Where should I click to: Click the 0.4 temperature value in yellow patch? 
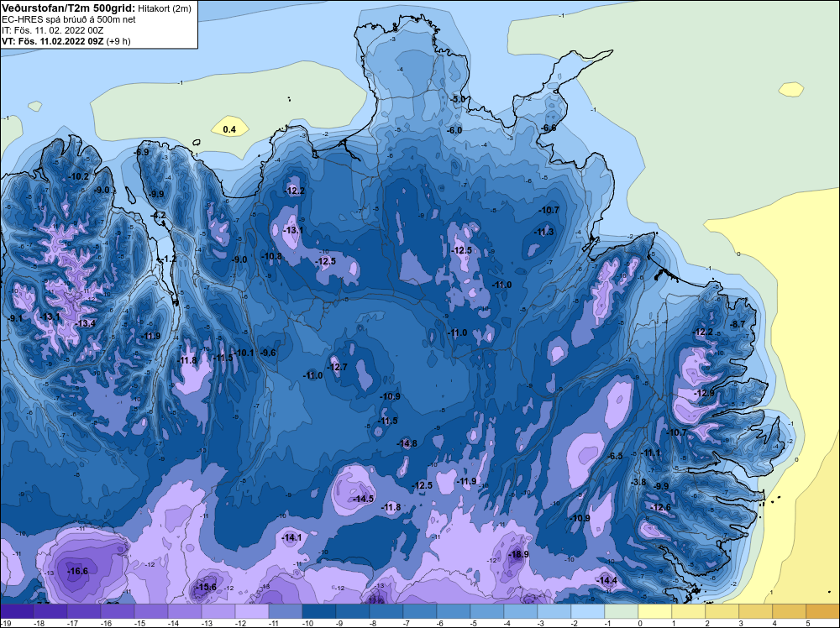(x=229, y=129)
